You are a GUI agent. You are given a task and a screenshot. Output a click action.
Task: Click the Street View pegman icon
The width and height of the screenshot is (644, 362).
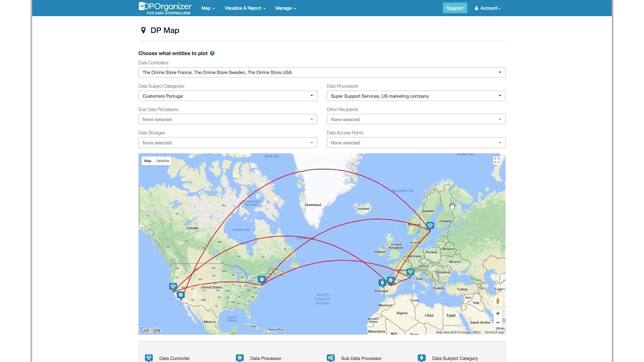pos(498,301)
